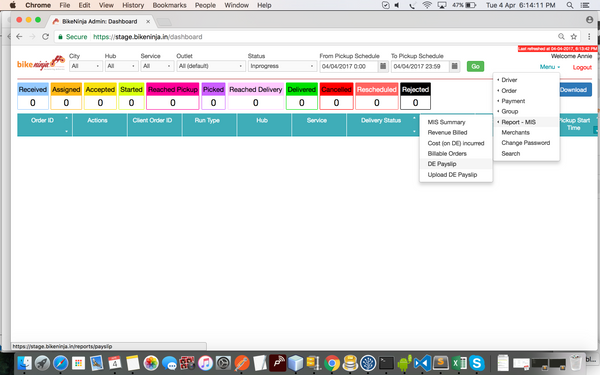This screenshot has height=375, width=600.
Task: Open the Chrome three-dot menu
Action: coord(589,37)
